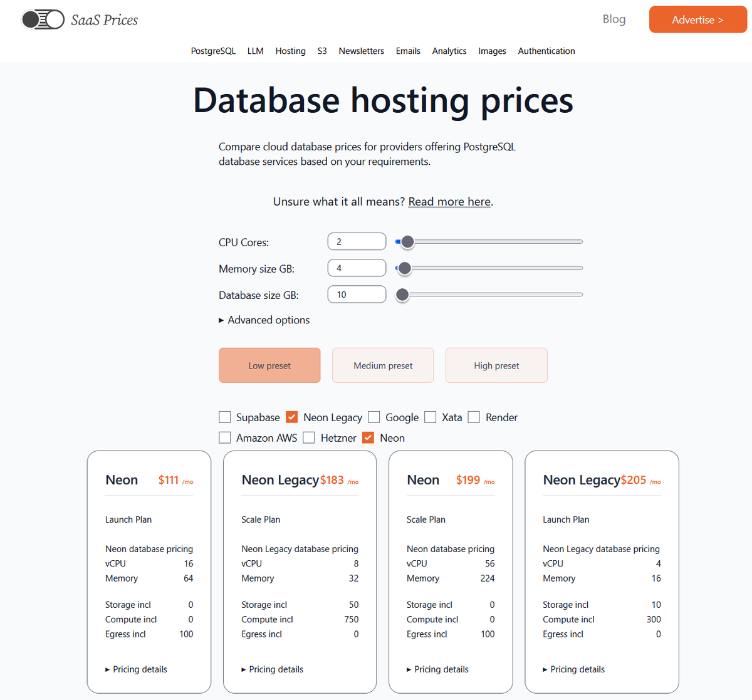Viewport: 752px width, 700px height.
Task: Open the Hosting navigation item
Action: pyautogui.click(x=290, y=51)
